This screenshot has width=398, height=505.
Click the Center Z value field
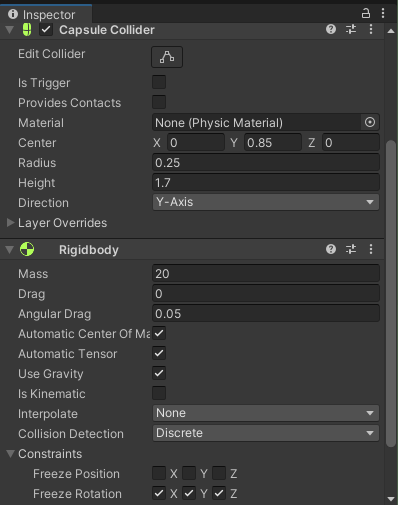(351, 143)
